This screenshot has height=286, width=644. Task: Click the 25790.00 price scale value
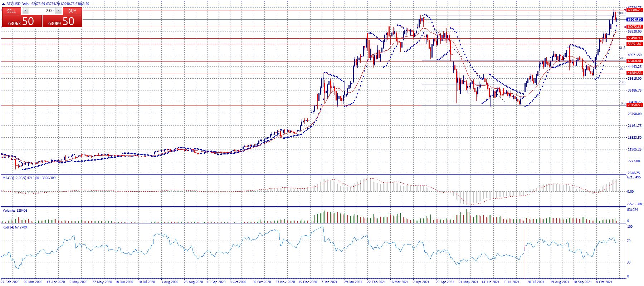pyautogui.click(x=634, y=114)
